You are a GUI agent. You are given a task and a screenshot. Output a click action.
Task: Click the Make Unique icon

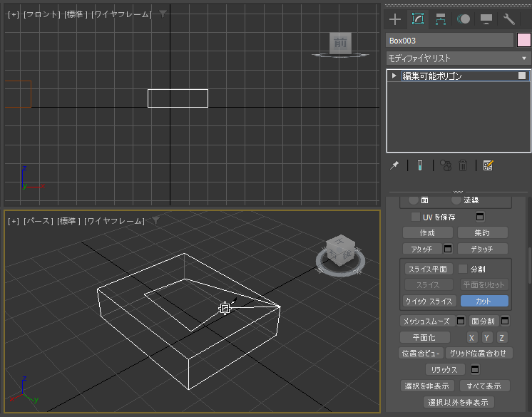(x=446, y=165)
